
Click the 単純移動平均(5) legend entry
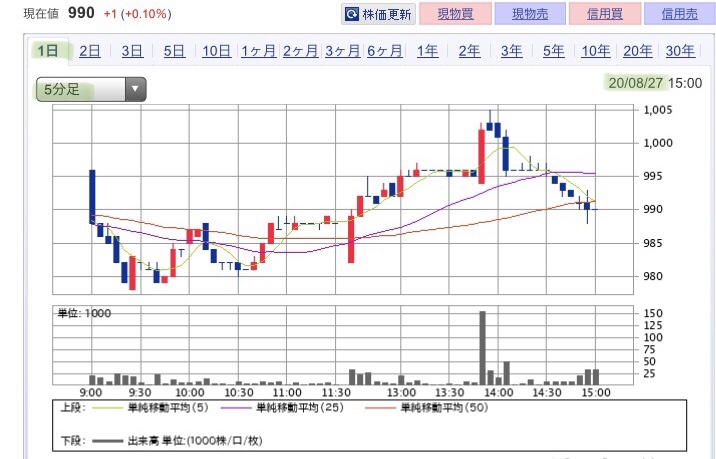tap(151, 407)
